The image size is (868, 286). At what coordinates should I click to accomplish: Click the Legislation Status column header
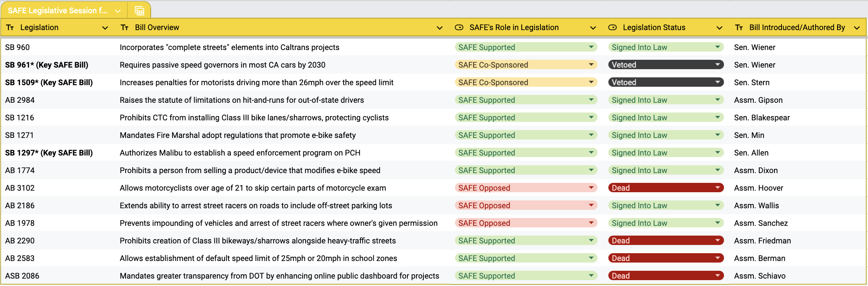pyautogui.click(x=666, y=27)
